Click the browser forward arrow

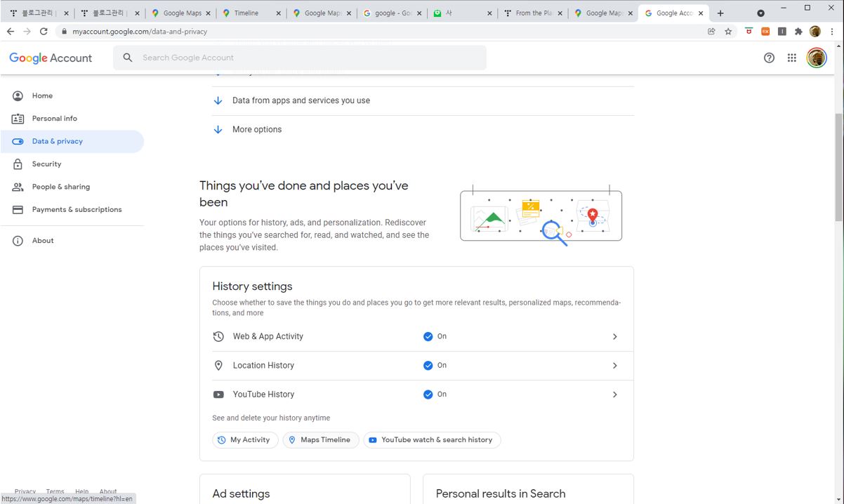(x=27, y=32)
